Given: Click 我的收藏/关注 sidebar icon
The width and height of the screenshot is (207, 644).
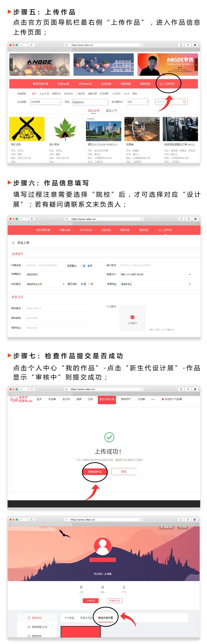Looking at the screenshot, I should [x=29, y=627].
